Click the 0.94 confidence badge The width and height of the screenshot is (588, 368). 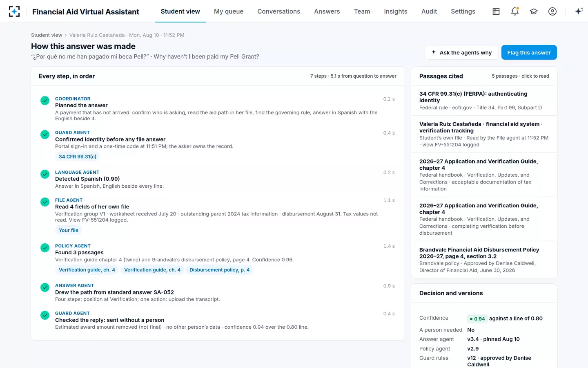477,319
